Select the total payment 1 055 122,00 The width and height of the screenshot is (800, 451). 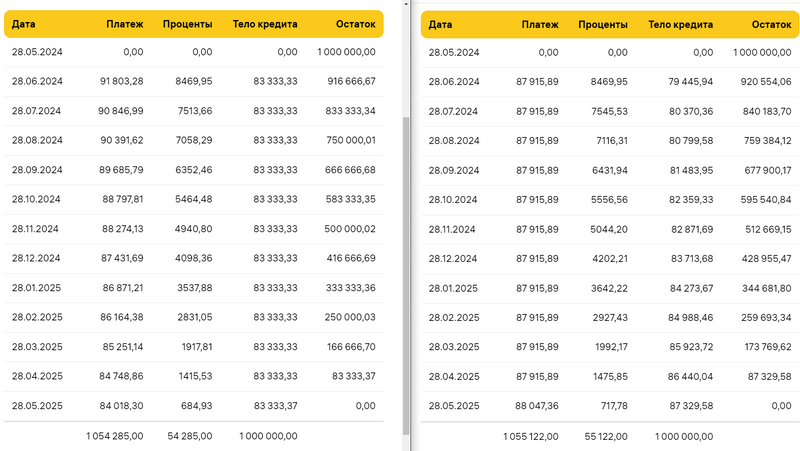click(530, 436)
